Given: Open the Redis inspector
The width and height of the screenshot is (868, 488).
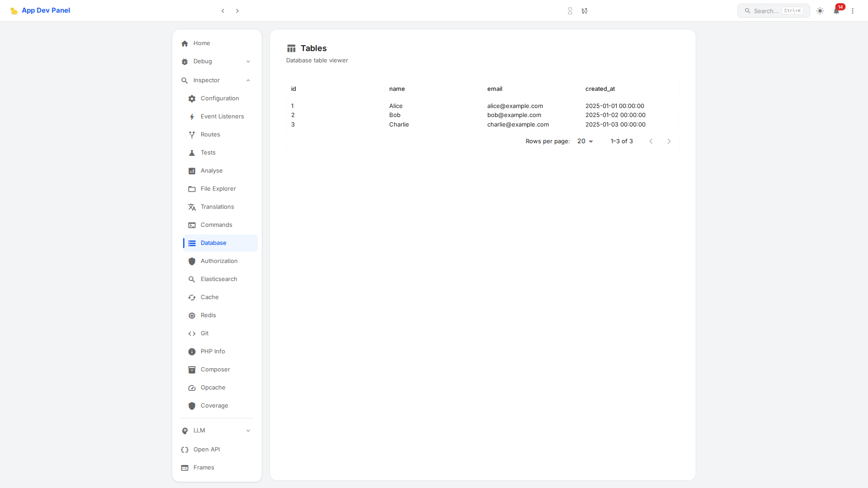Looking at the screenshot, I should [208, 315].
